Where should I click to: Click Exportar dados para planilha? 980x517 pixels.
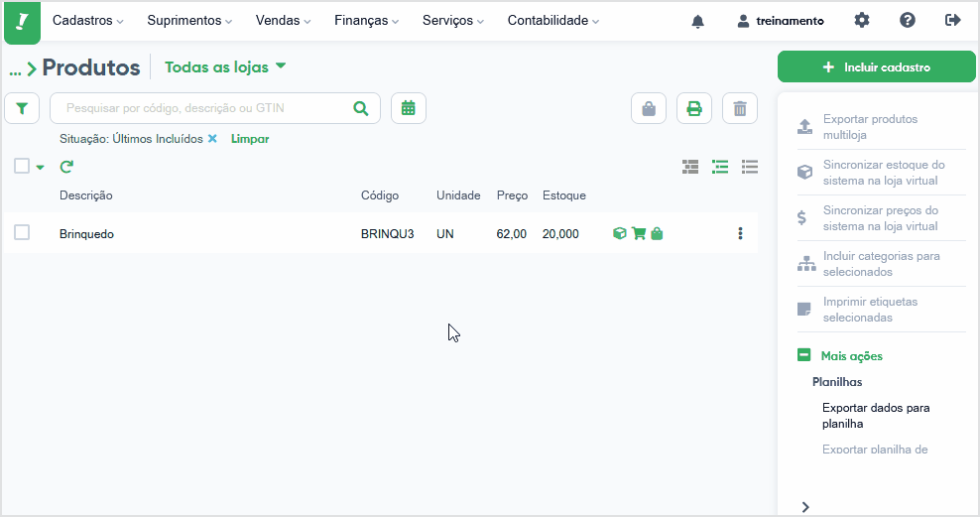pos(876,416)
